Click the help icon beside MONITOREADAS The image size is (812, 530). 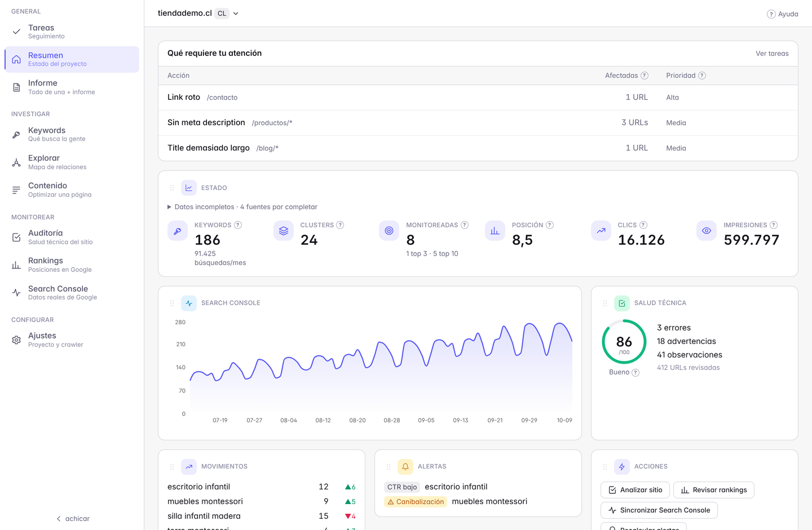click(x=465, y=225)
